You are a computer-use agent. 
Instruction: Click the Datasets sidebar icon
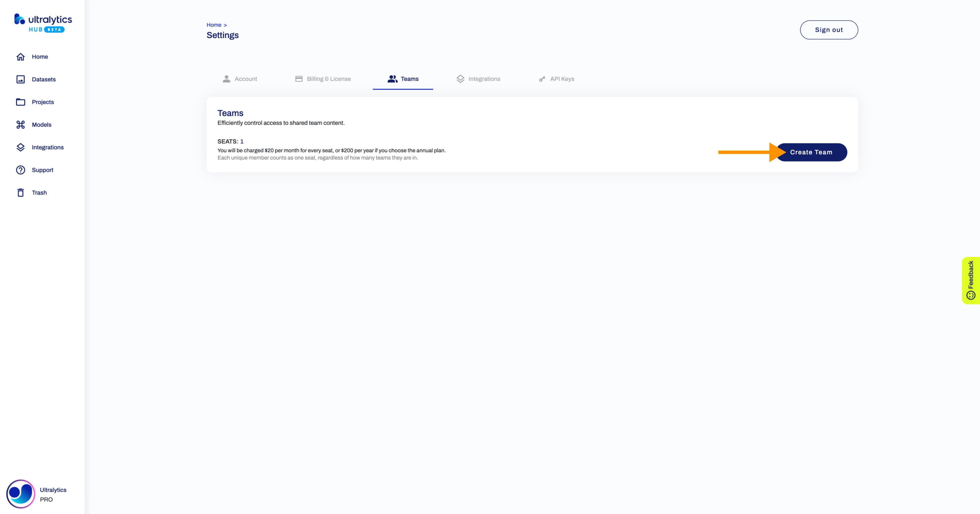click(x=20, y=79)
